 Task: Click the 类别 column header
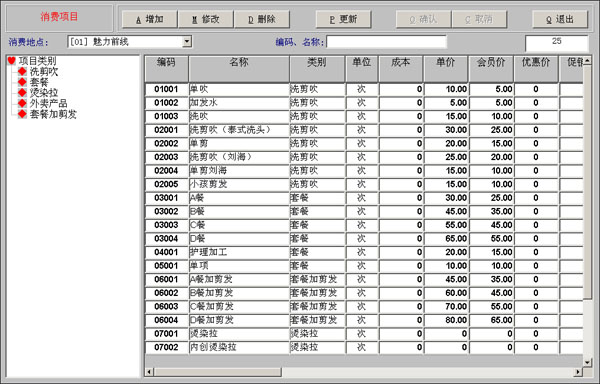pos(317,68)
